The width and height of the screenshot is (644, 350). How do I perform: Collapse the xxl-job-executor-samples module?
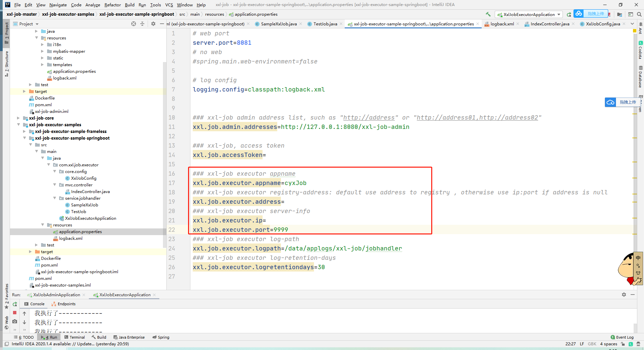(19, 125)
